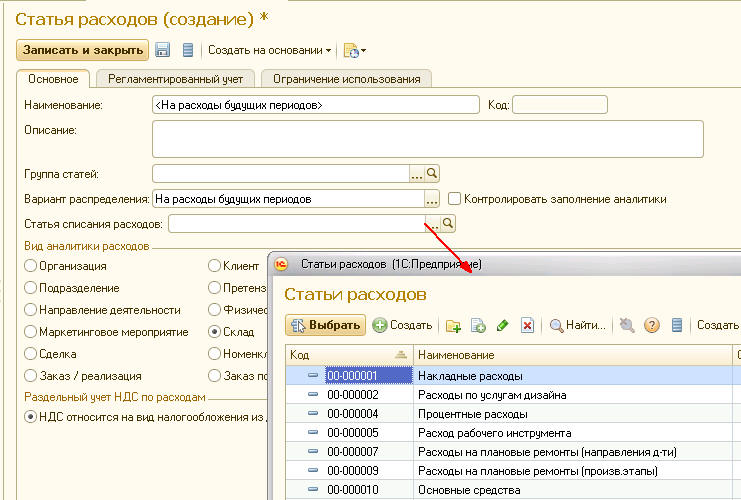Click the Выбрать button
Image resolution: width=741 pixels, height=500 pixels.
click(x=326, y=325)
